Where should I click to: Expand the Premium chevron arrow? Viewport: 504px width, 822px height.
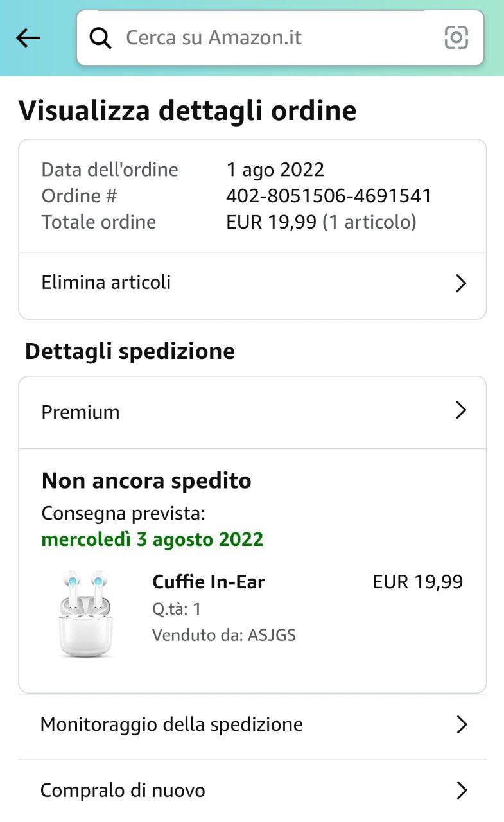[x=460, y=410]
